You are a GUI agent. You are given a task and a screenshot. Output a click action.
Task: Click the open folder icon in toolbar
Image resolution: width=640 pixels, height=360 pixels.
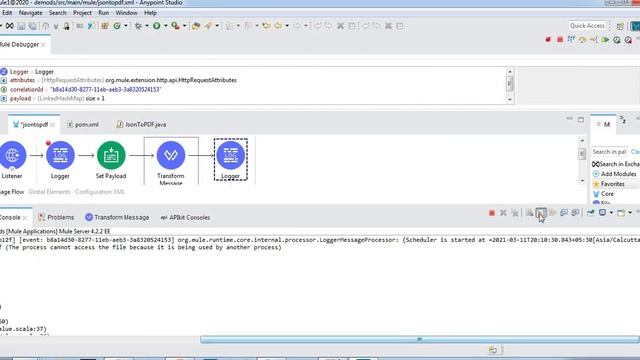click(196, 26)
